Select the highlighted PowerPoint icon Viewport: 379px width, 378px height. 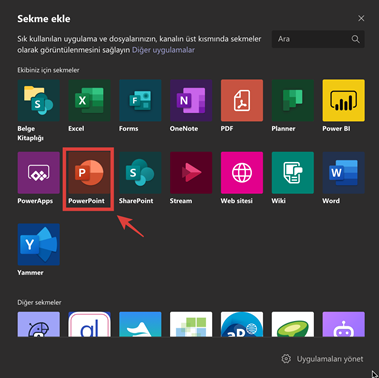point(89,173)
